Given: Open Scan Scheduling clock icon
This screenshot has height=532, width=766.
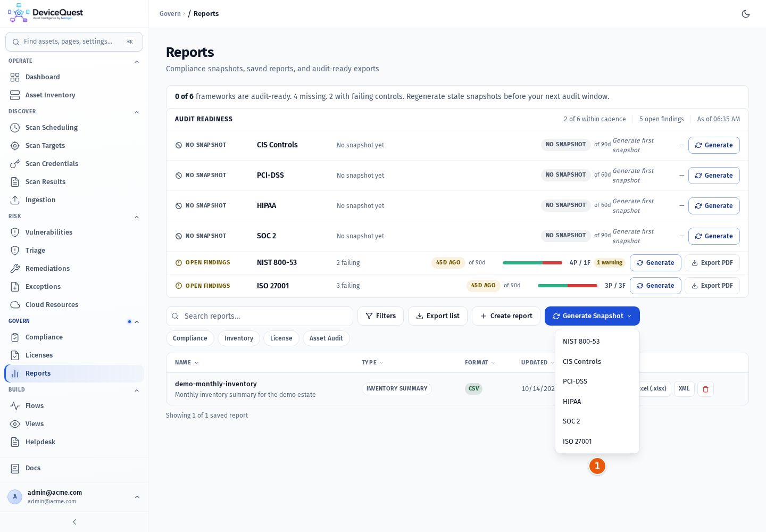Looking at the screenshot, I should pos(15,128).
